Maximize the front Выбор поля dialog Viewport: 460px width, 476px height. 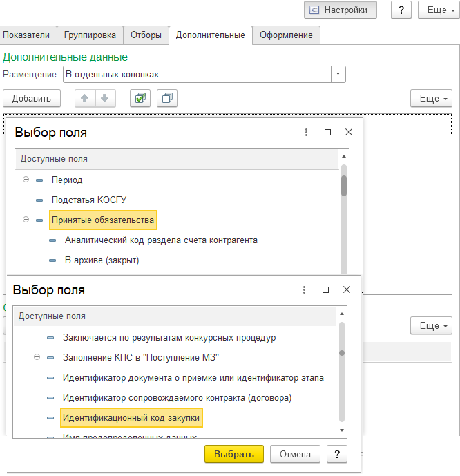[325, 290]
